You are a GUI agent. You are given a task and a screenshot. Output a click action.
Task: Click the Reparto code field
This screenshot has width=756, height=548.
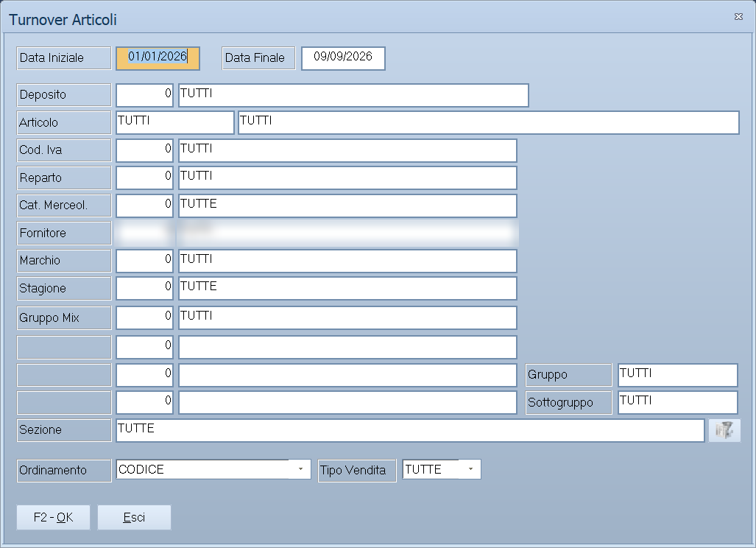[144, 178]
